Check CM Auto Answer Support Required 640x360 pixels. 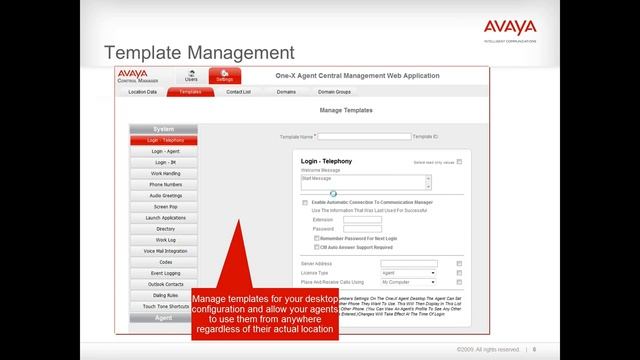[x=316, y=247]
